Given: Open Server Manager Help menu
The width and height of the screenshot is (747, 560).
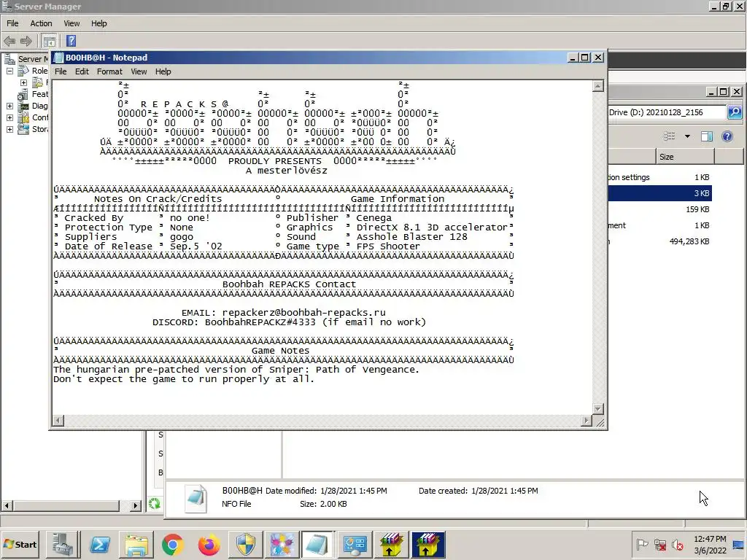Looking at the screenshot, I should tap(99, 23).
